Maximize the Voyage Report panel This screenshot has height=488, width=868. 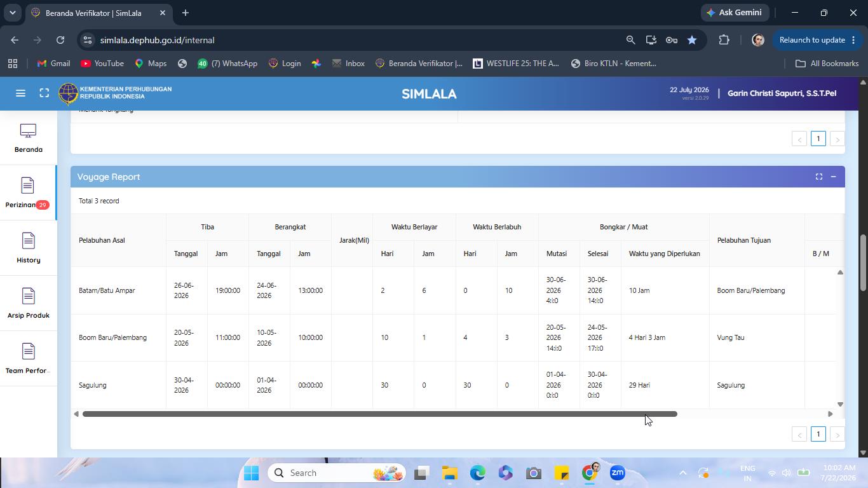(819, 177)
